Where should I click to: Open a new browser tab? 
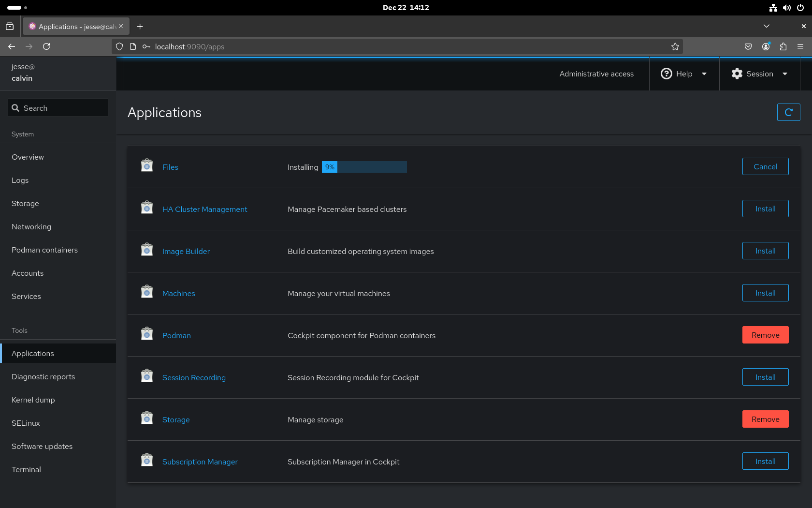(x=140, y=26)
